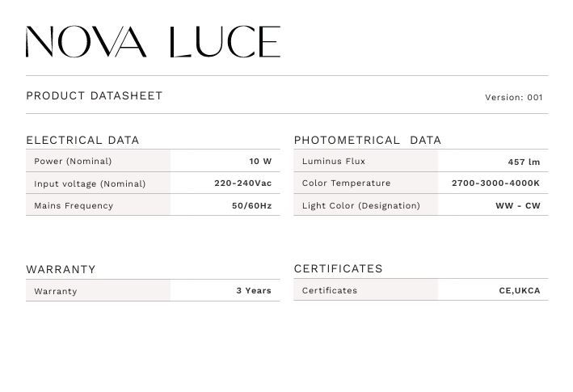Click the 3 Years warranty value
The height and width of the screenshot is (392, 573).
[x=254, y=290]
